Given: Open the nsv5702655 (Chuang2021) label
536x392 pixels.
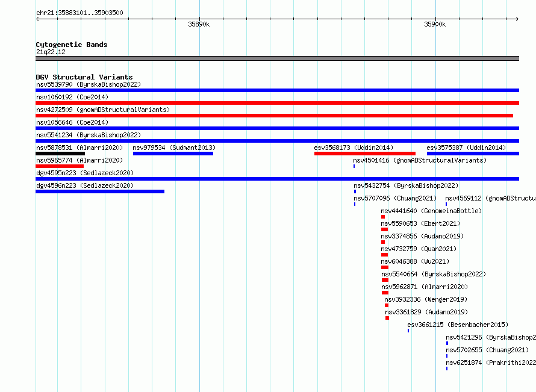Looking at the screenshot, I should [487, 350].
